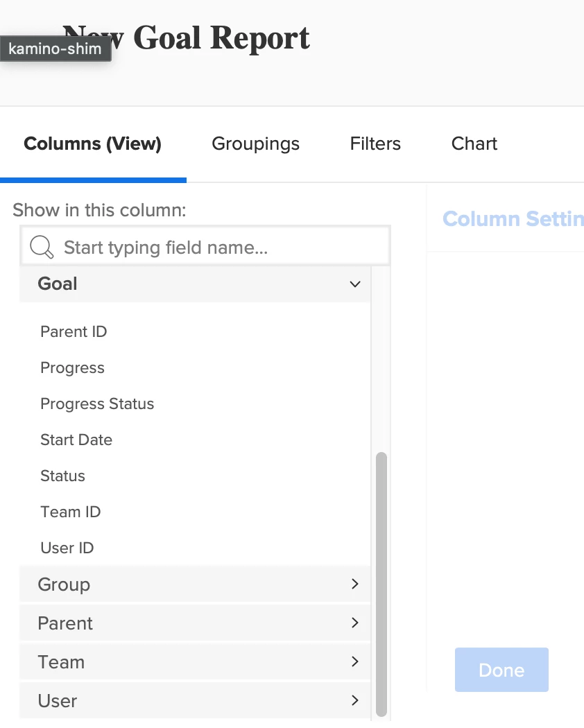
Task: Go to the Chart tab
Action: point(474,144)
